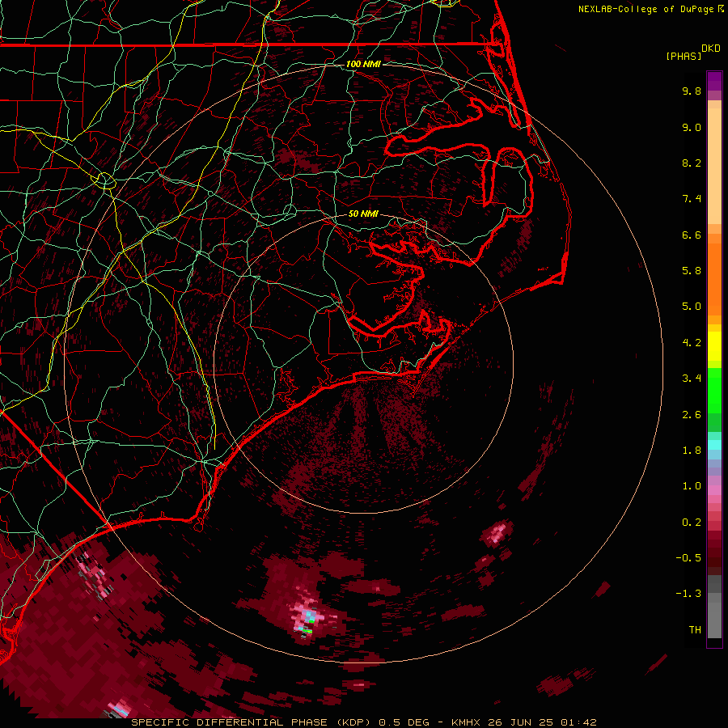This screenshot has height=728, width=728.
Task: Pick the yellow segment of the color bar
Action: click(x=714, y=346)
